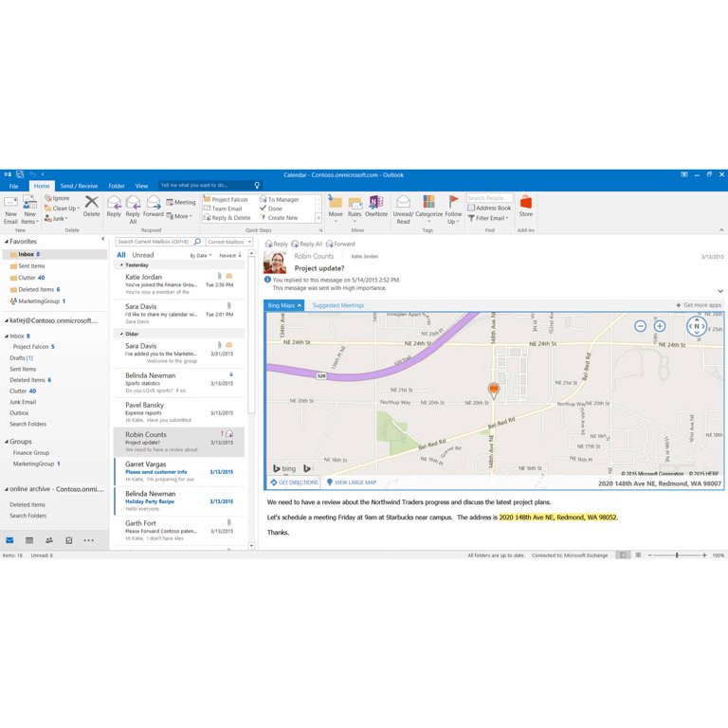Image resolution: width=728 pixels, height=728 pixels.
Task: Collapse the Groups folder section
Action: 6,442
